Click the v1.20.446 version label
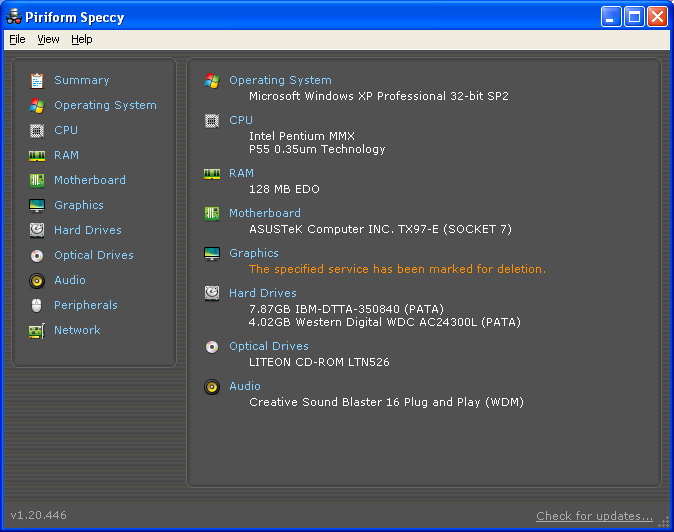Viewport: 674px width, 532px height. coord(38,516)
